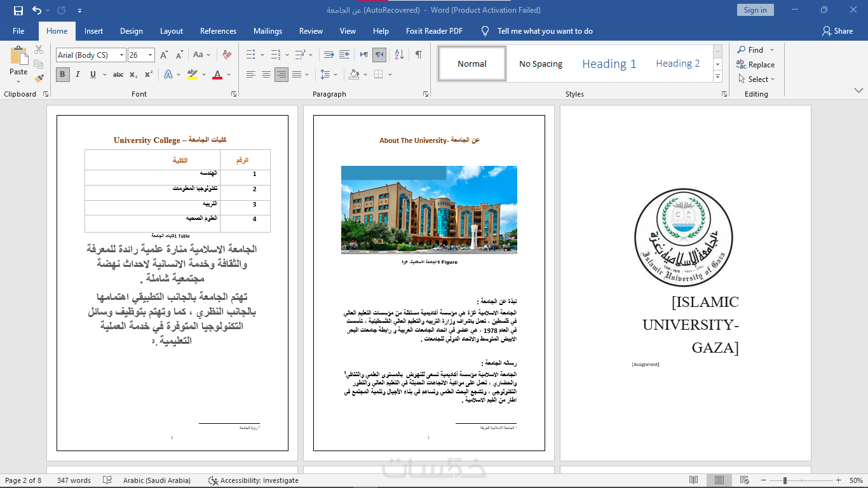Toggle right alignment of the paragraph
Screen dimensions: 868x488
click(281, 74)
